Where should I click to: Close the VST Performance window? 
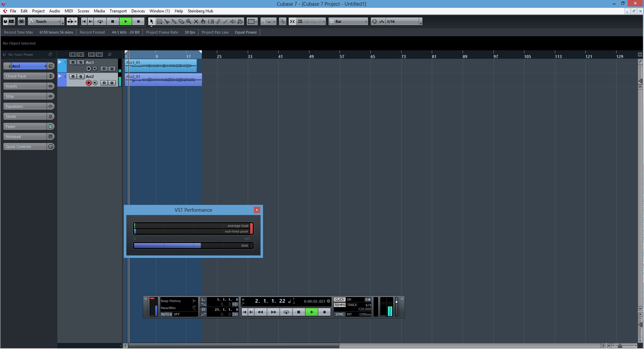coord(257,210)
